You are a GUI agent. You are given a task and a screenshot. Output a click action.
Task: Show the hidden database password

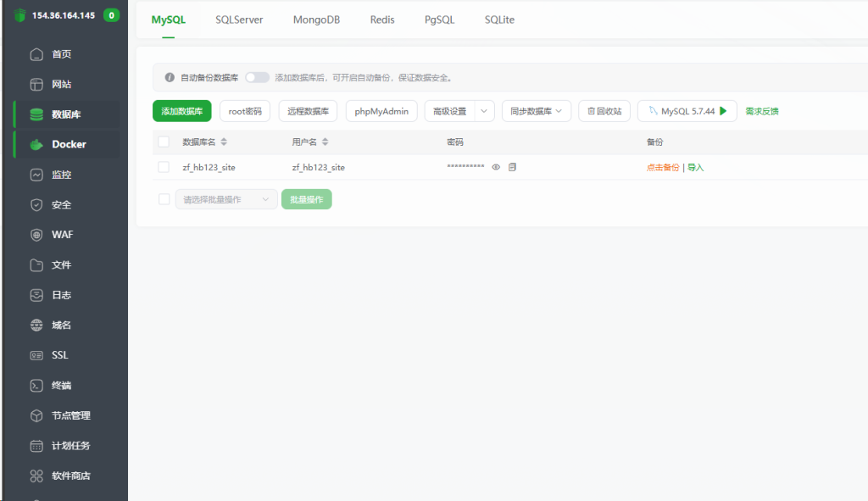pyautogui.click(x=497, y=167)
